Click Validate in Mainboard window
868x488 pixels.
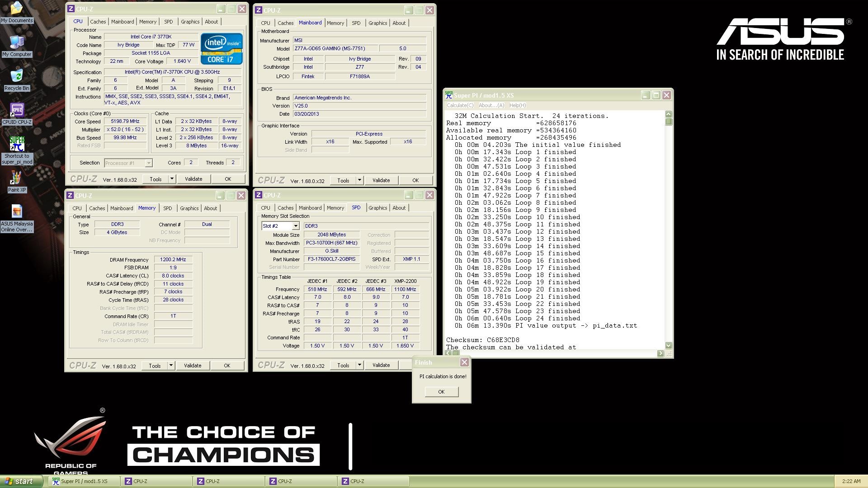(x=381, y=180)
